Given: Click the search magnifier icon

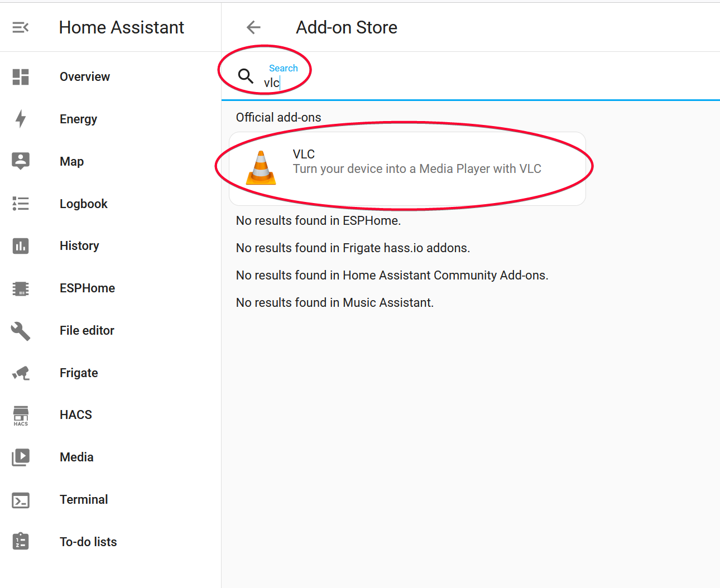Looking at the screenshot, I should pos(246,76).
